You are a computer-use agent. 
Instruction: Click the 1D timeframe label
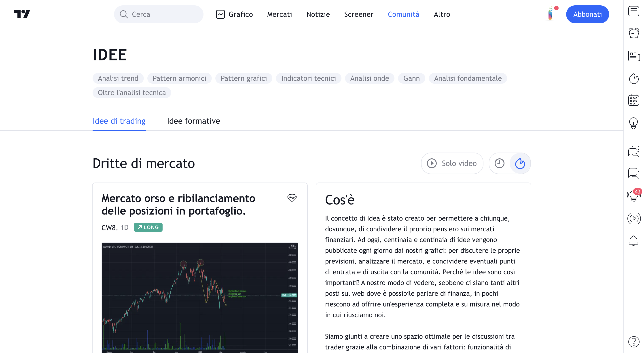coord(124,228)
